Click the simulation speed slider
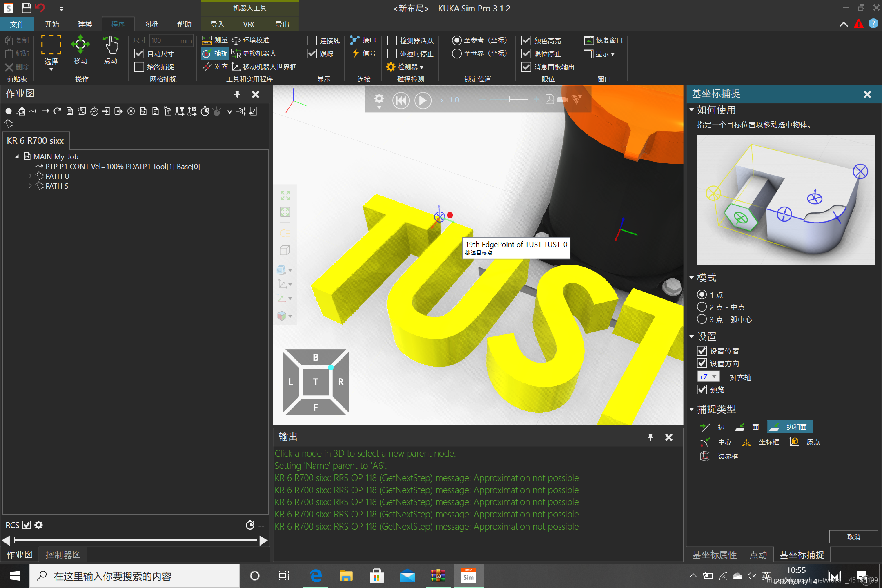This screenshot has width=882, height=588. point(509,100)
